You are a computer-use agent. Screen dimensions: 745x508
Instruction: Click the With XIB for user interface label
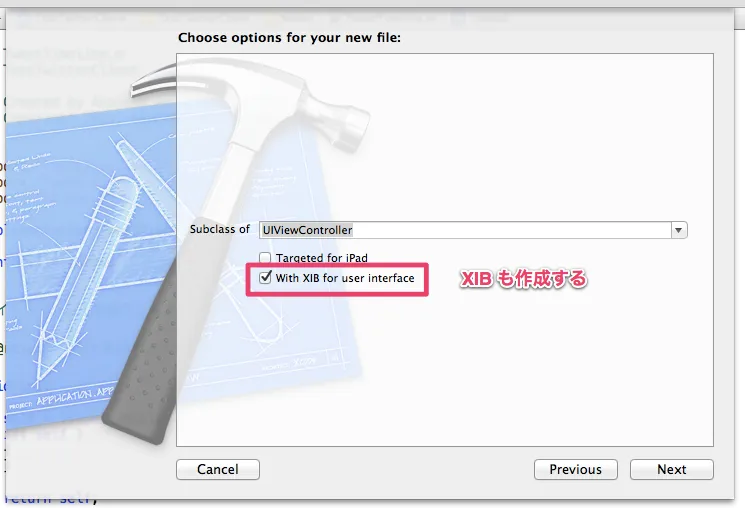[x=345, y=278]
